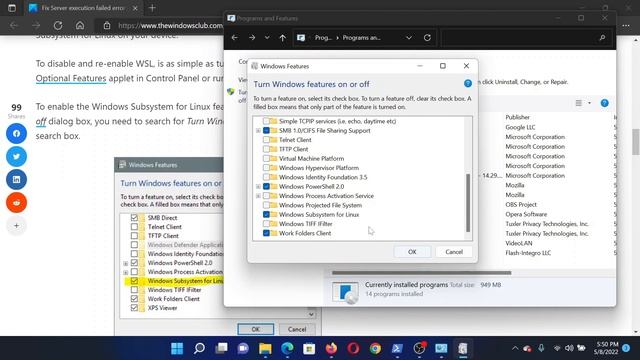The height and width of the screenshot is (360, 640).
Task: Click the Publisher column header
Action: (518, 117)
